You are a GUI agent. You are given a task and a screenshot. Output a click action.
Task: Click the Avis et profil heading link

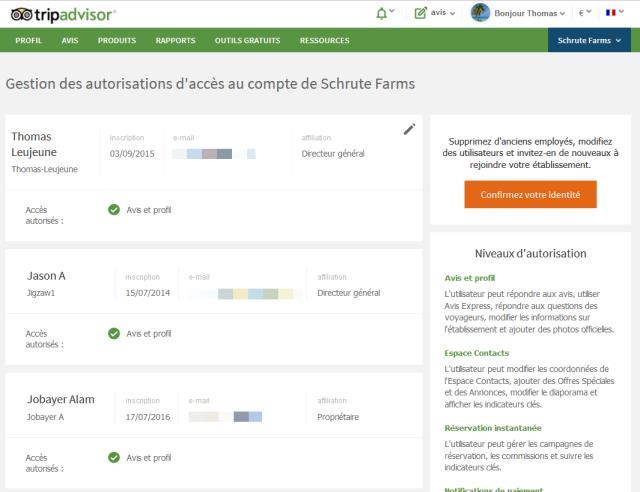click(469, 278)
